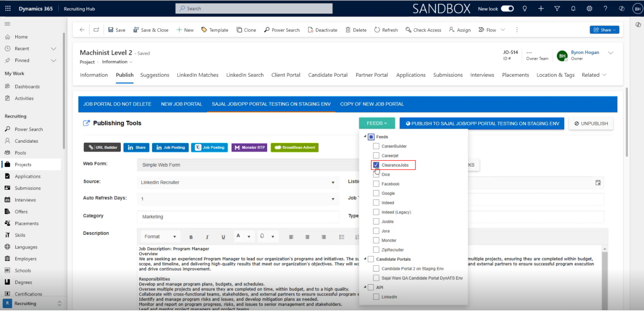Open the advanced filter funnel icon
Screen dimensions: 644x312
point(557,9)
